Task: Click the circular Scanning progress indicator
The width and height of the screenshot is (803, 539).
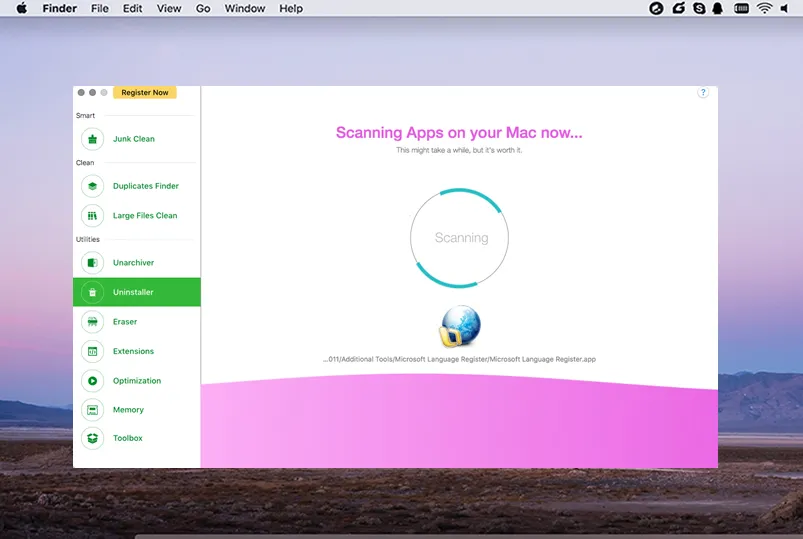Action: pyautogui.click(x=460, y=238)
